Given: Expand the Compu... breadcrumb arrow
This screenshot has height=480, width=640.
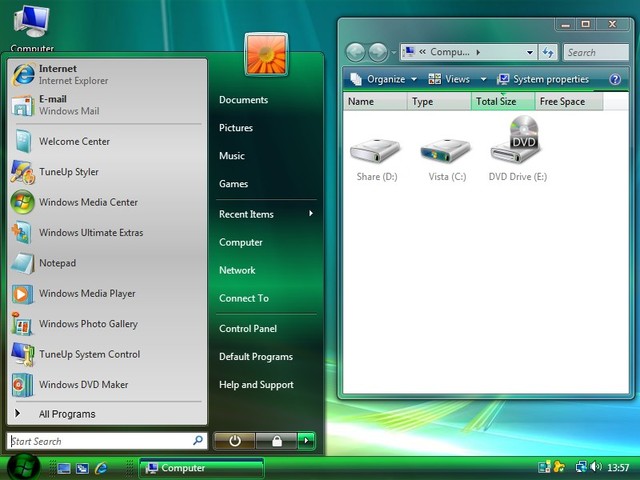Looking at the screenshot, I should 478,52.
